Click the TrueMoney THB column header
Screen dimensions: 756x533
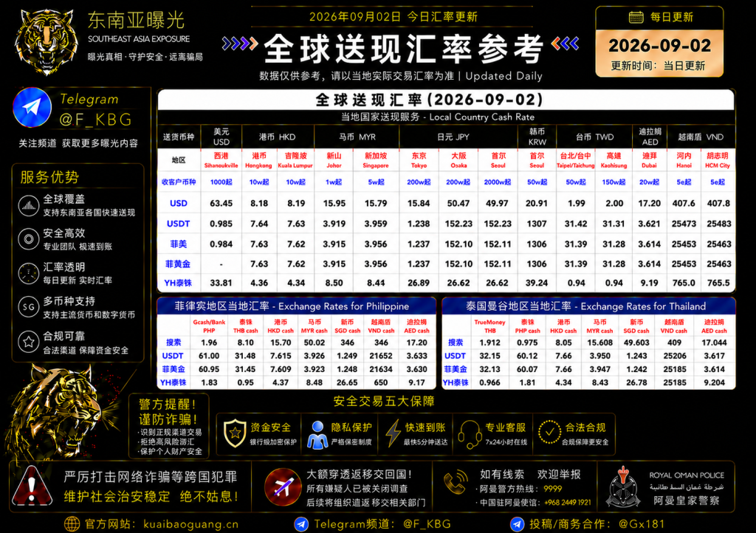pos(490,326)
